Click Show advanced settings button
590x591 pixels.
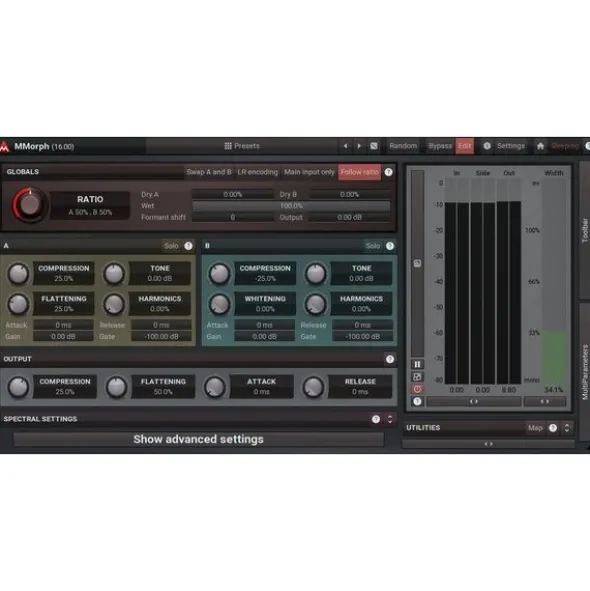pos(199,439)
